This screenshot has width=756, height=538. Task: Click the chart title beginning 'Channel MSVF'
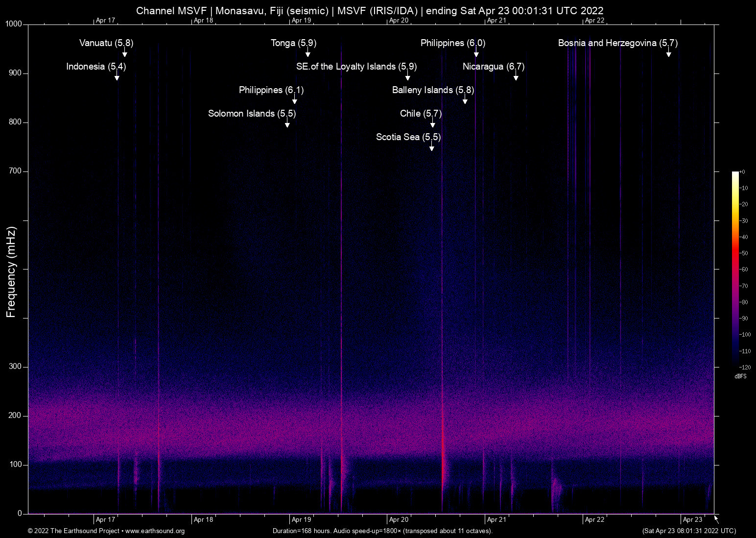click(370, 10)
